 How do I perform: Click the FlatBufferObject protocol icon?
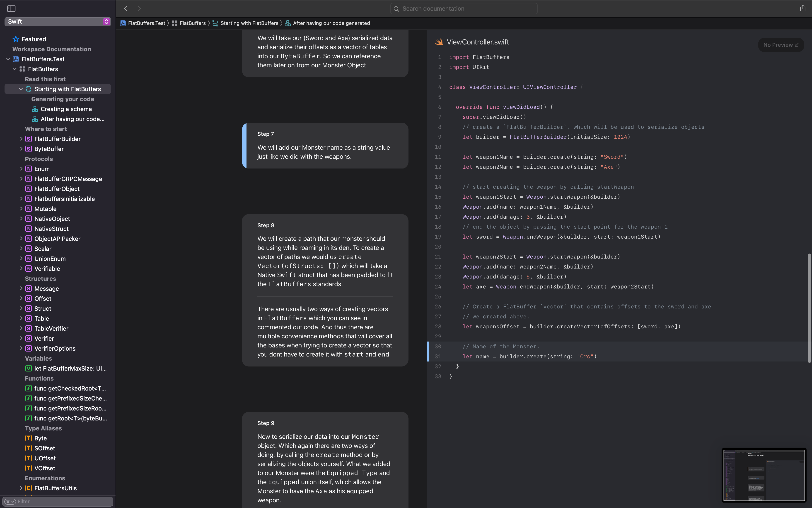(x=29, y=189)
